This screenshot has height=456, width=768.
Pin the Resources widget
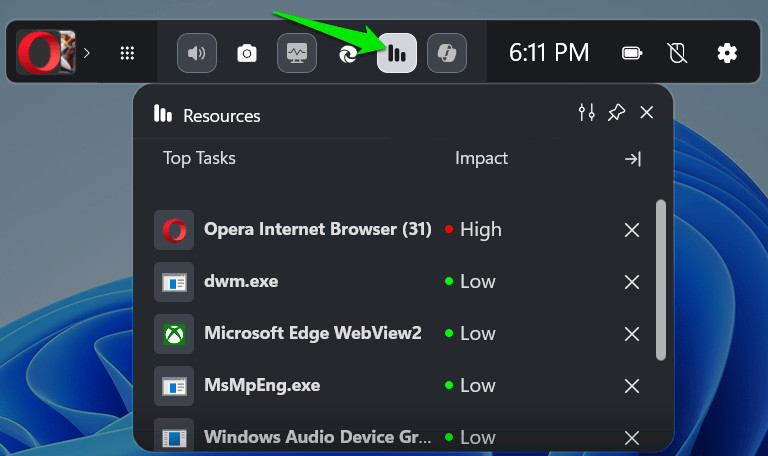tap(616, 113)
